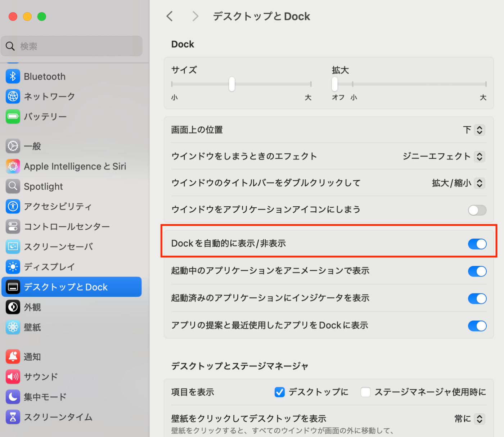
Task: Toggle アプリの提案と最近使用したアプリ switch
Action: (477, 326)
